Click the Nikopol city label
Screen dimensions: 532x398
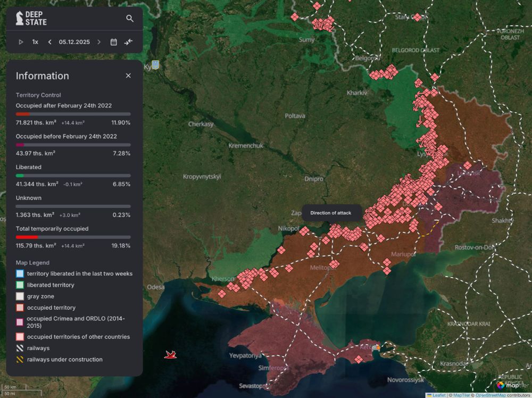[289, 228]
